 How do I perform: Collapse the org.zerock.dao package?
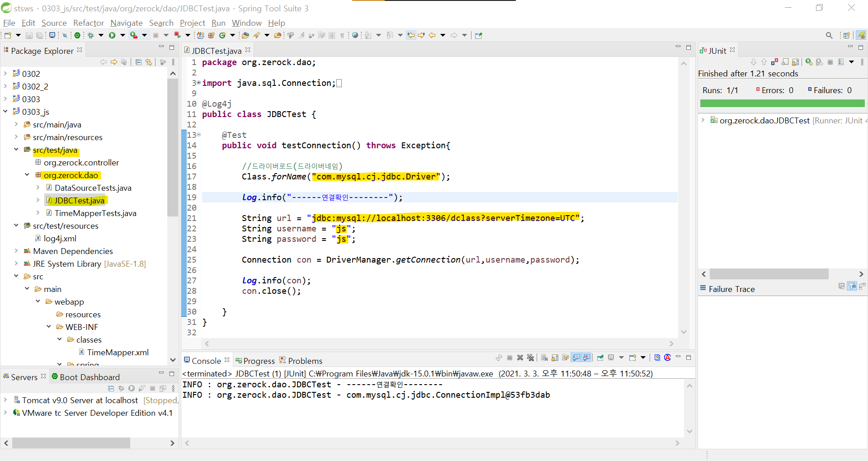(x=26, y=175)
